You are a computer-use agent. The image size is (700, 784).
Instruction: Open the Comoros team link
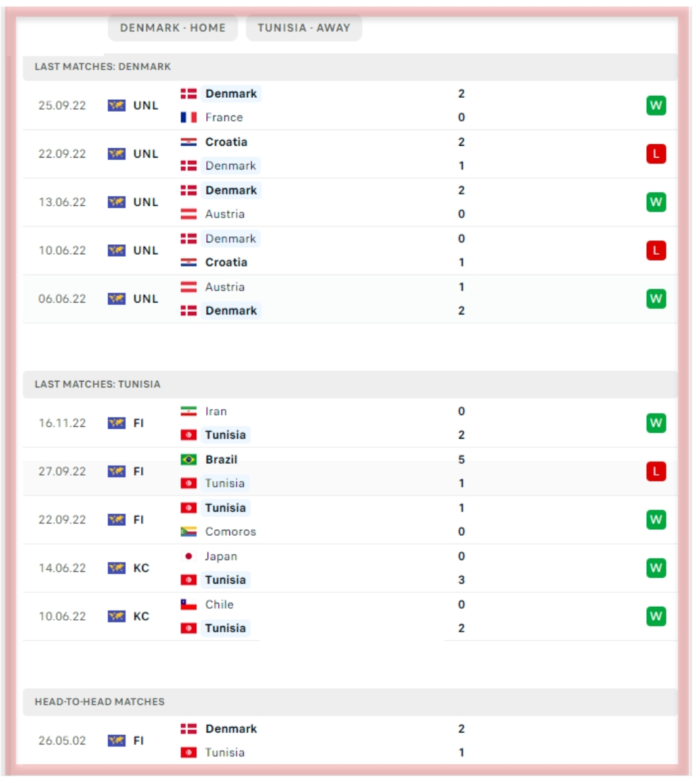click(230, 532)
